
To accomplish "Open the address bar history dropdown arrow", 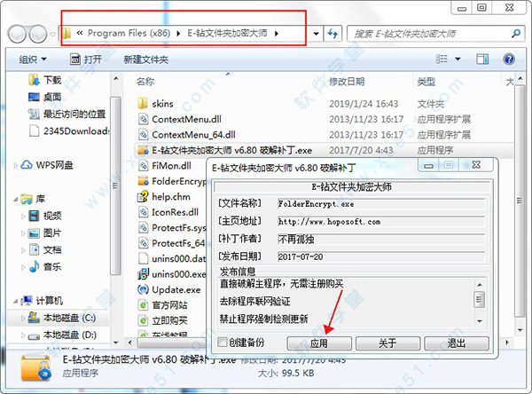I will [x=316, y=34].
